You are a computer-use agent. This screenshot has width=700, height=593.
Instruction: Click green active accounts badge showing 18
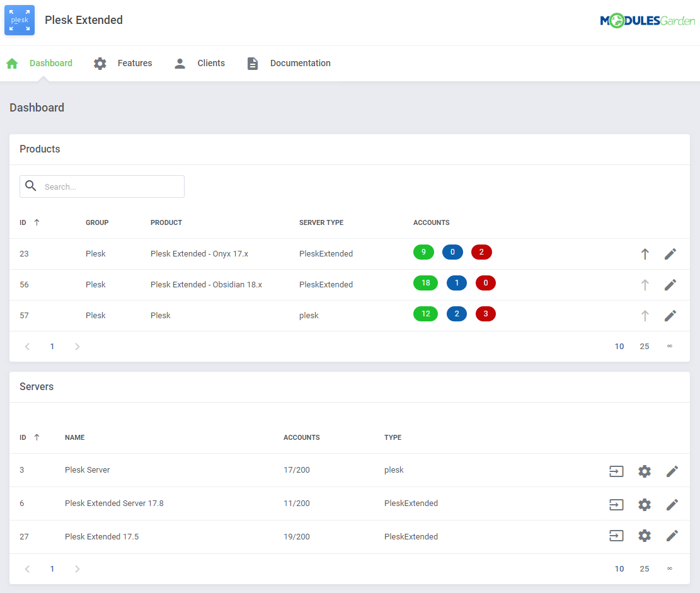click(x=425, y=283)
